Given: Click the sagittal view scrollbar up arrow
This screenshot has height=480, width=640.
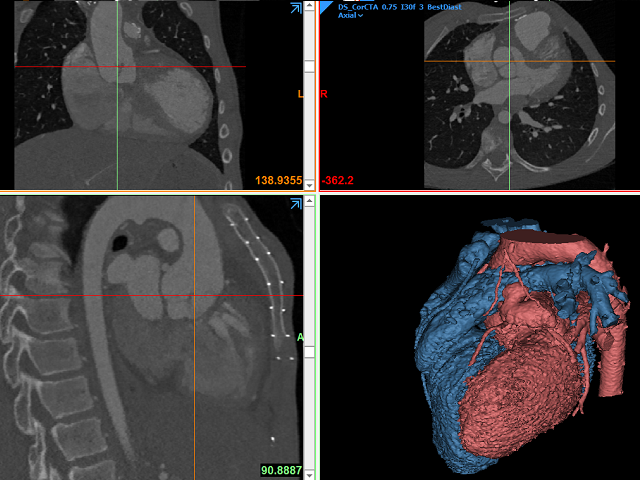Looking at the screenshot, I should click(309, 200).
